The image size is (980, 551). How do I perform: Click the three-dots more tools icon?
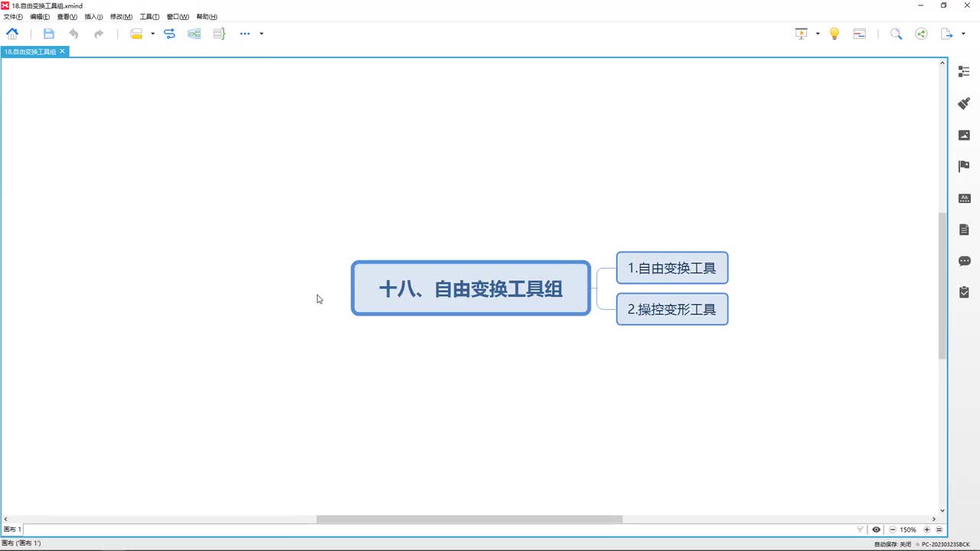(245, 34)
